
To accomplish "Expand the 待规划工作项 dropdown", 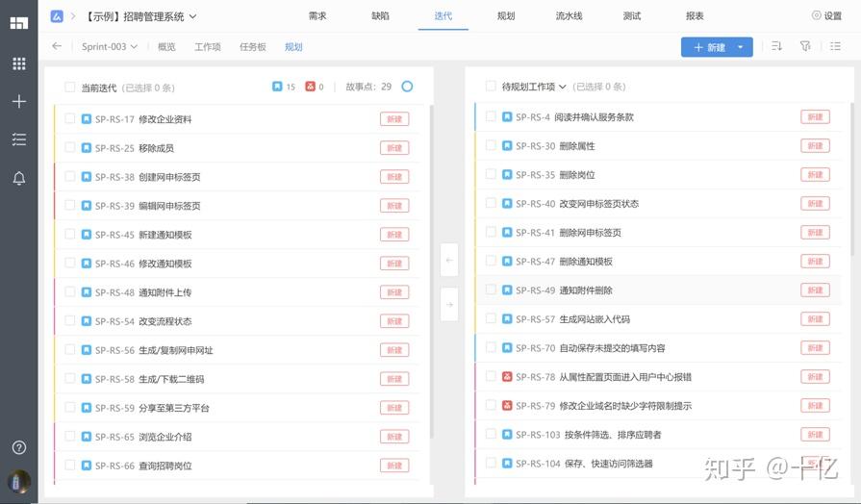I will click(x=562, y=87).
